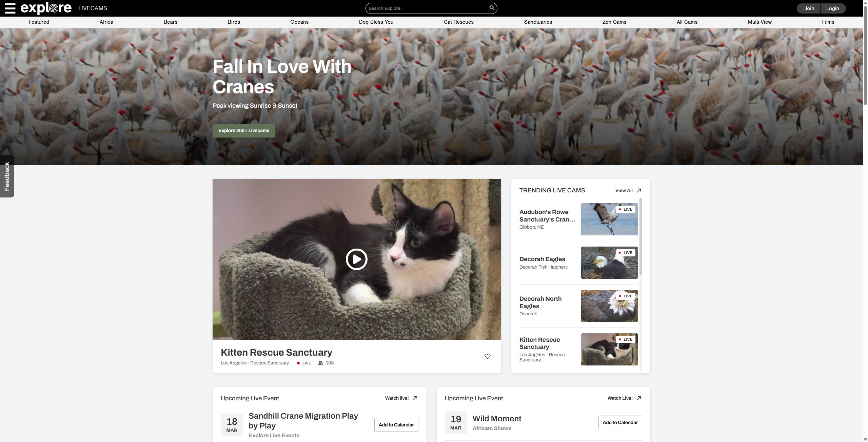Viewport: 868px width, 442px height.
Task: Open the Zen Cams menu item
Action: pos(614,22)
